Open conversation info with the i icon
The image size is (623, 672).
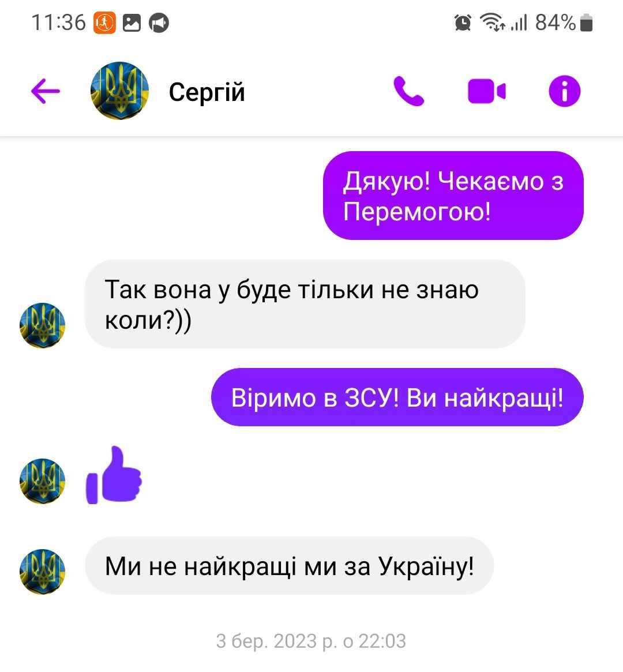point(564,91)
